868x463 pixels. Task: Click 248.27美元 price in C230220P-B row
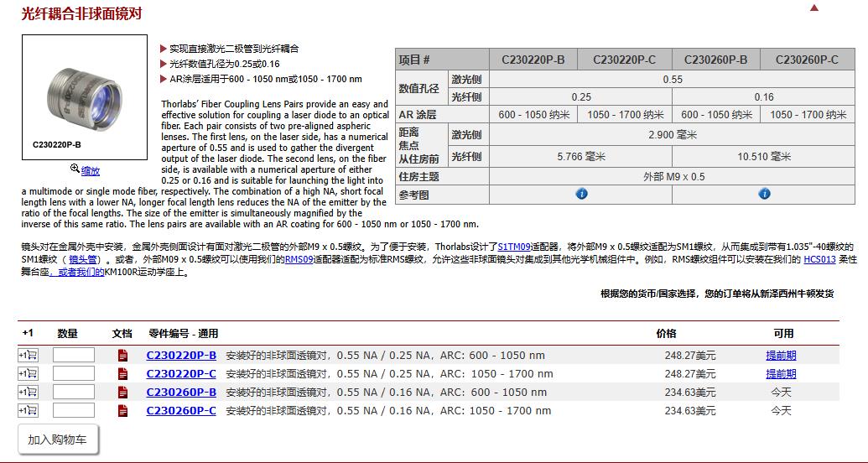coord(689,356)
